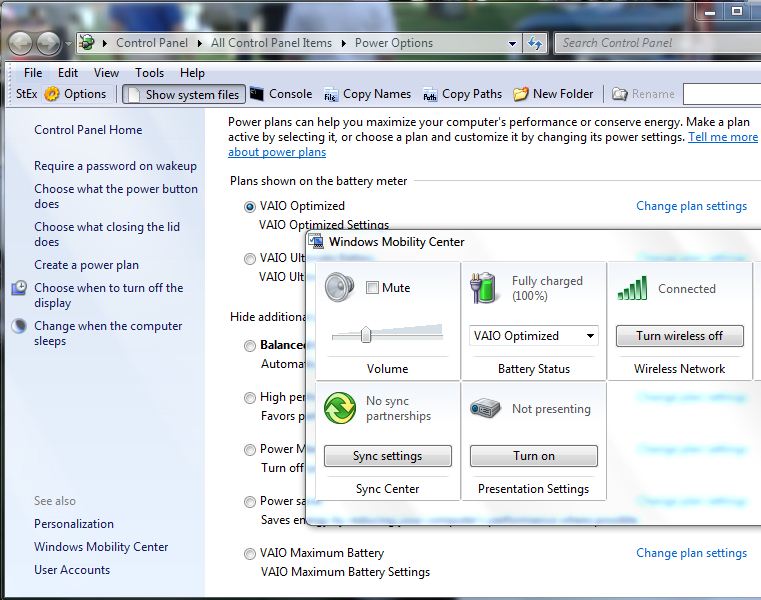Click the battery icon in Mobility Center
This screenshot has height=600, width=761.
[x=483, y=287]
